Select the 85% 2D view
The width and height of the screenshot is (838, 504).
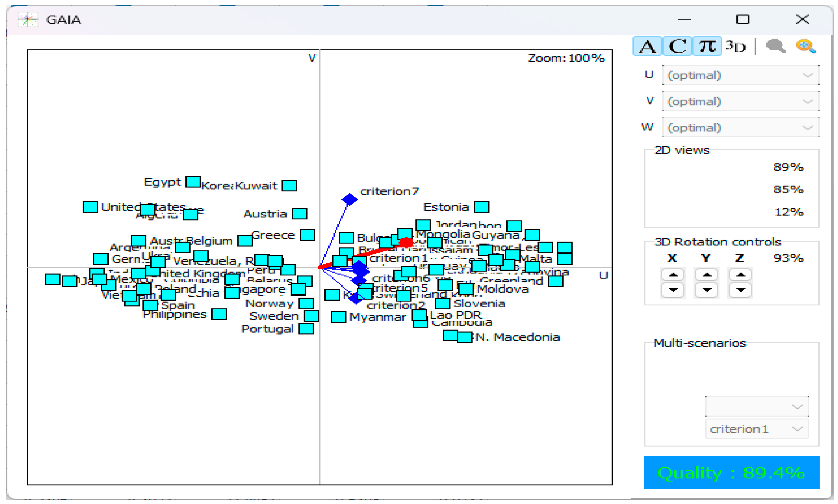[788, 189]
